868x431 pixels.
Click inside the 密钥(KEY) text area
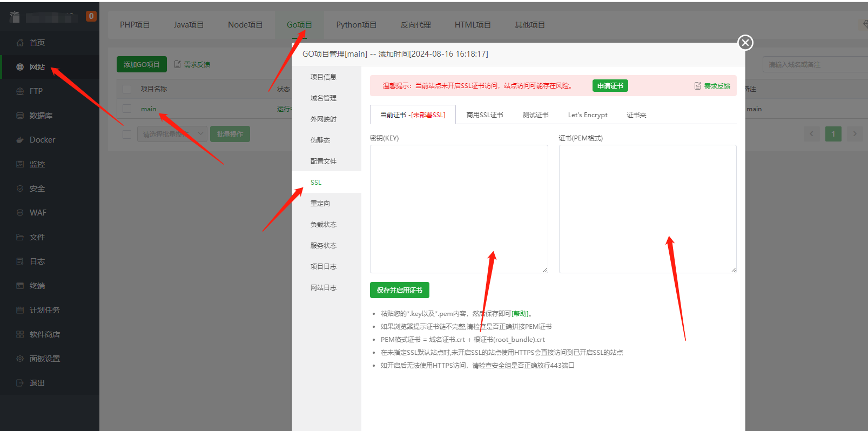tap(459, 208)
